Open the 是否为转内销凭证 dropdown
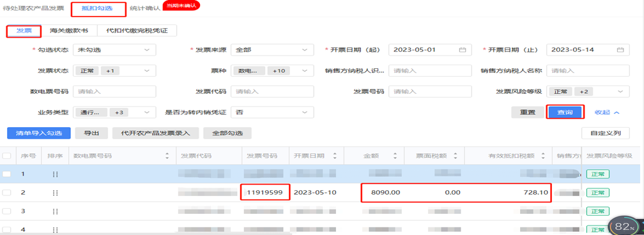The image size is (644, 235). click(272, 112)
